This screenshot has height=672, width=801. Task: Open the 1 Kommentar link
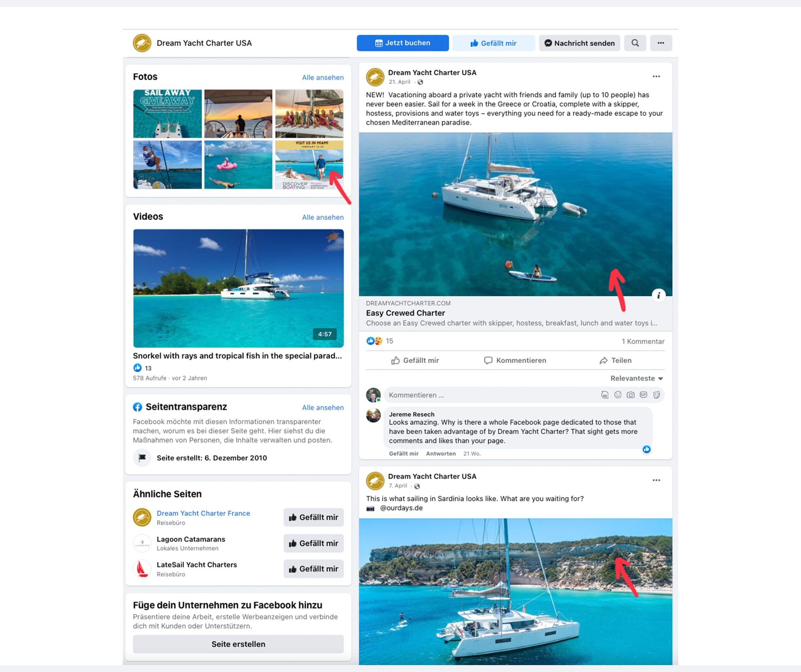[643, 341]
